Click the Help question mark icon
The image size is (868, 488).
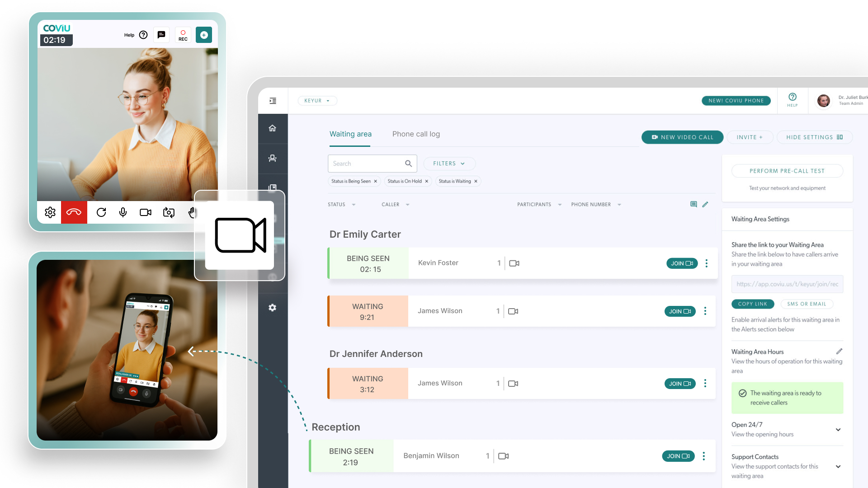point(792,97)
